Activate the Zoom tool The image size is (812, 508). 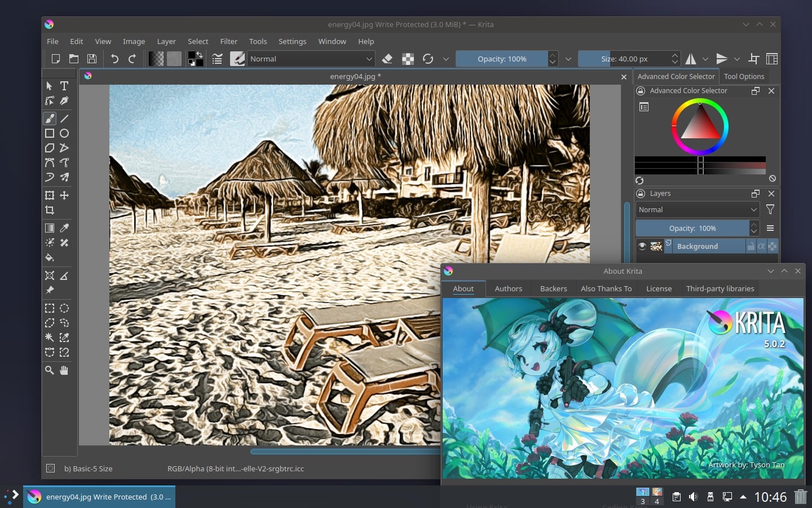(x=49, y=370)
